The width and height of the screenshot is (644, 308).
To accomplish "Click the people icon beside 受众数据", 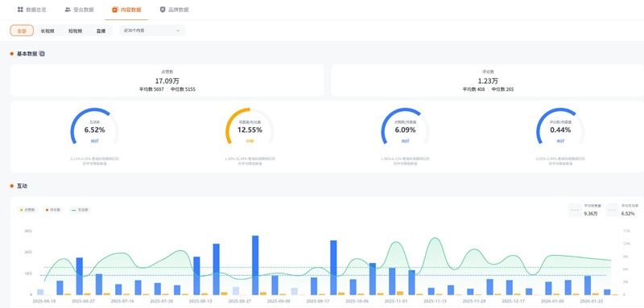I will pyautogui.click(x=68, y=10).
